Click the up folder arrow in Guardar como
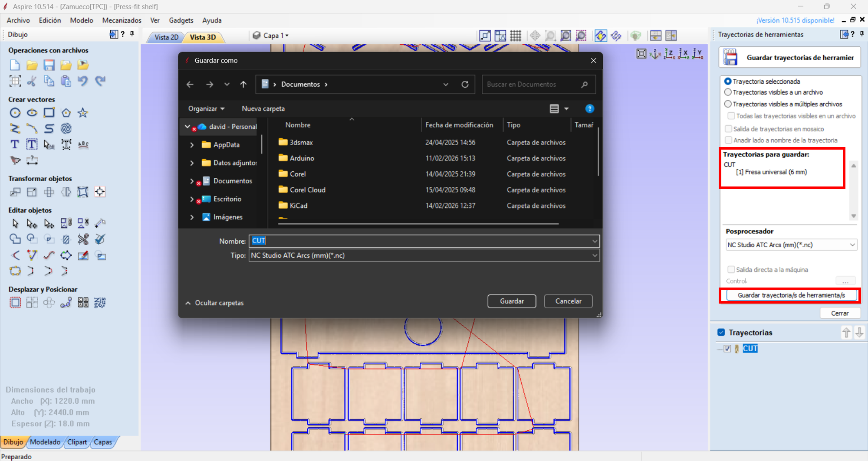The image size is (868, 461). [x=243, y=84]
